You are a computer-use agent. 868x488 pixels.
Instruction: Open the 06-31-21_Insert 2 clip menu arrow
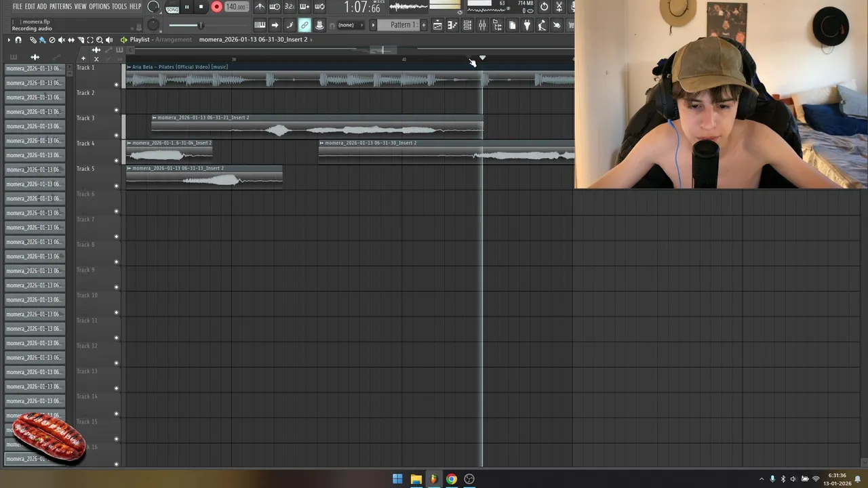(155, 118)
